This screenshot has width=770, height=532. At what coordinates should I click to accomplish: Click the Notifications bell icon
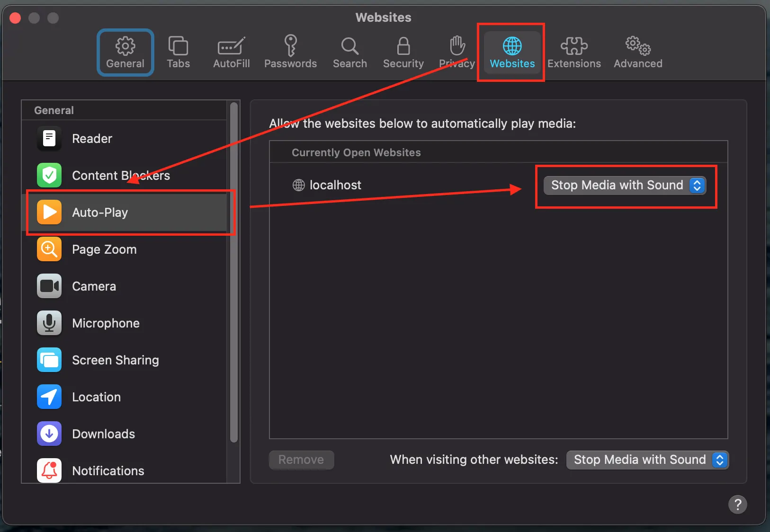[x=49, y=471]
